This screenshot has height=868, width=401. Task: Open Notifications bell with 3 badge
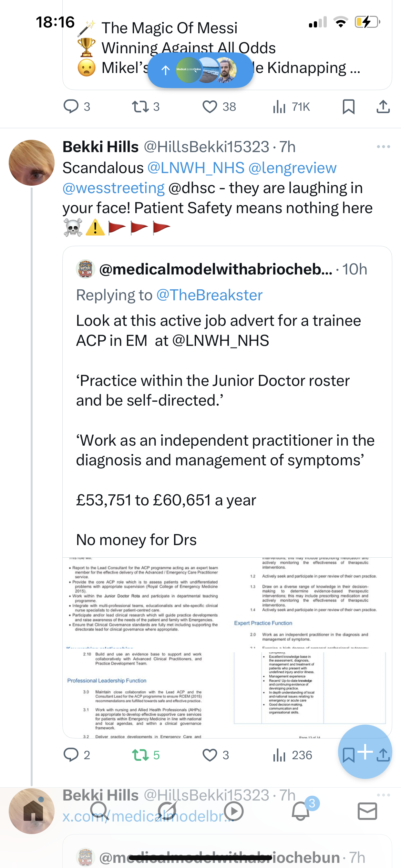pyautogui.click(x=301, y=811)
